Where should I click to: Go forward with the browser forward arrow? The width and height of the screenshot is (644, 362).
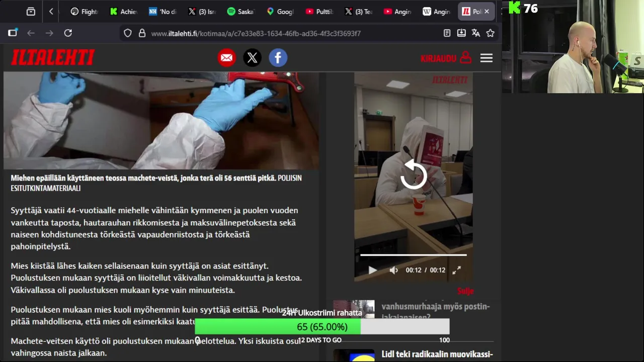tap(49, 33)
